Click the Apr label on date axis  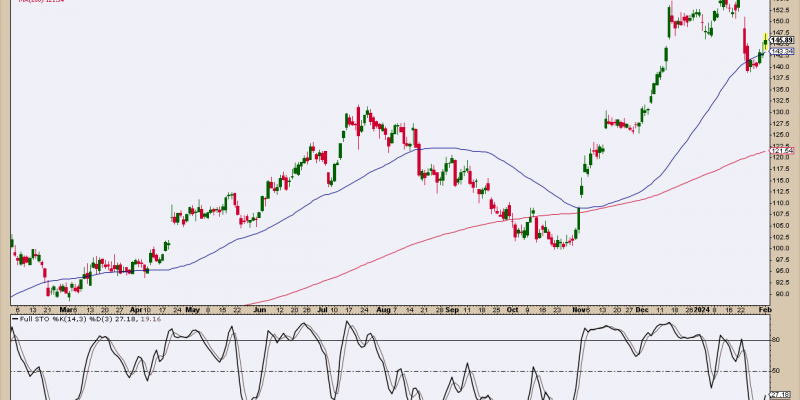(x=137, y=310)
